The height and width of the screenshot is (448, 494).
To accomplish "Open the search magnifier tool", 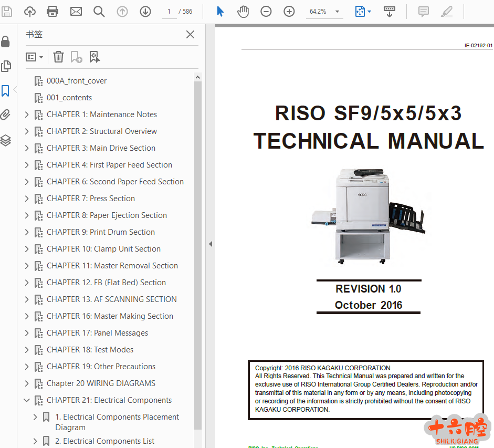I will point(99,11).
